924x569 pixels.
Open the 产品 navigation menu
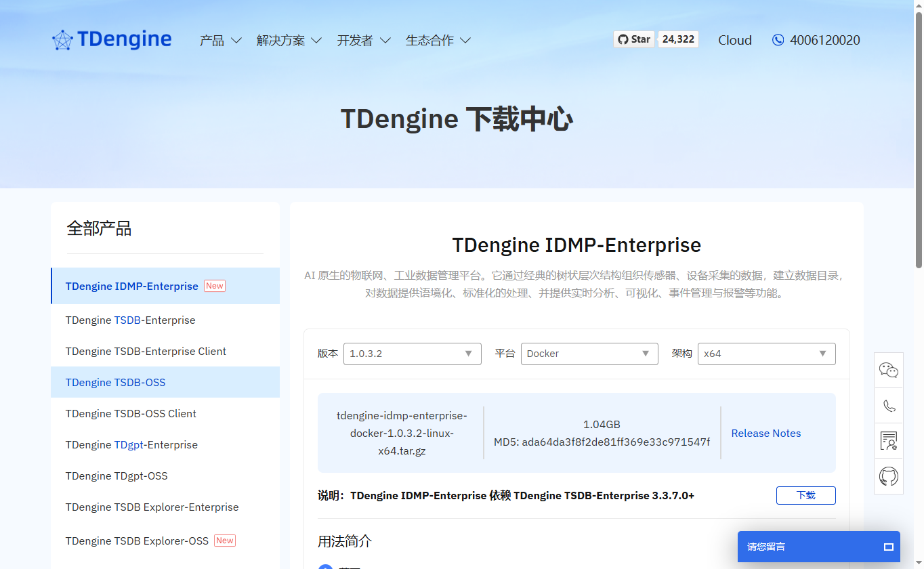point(221,41)
